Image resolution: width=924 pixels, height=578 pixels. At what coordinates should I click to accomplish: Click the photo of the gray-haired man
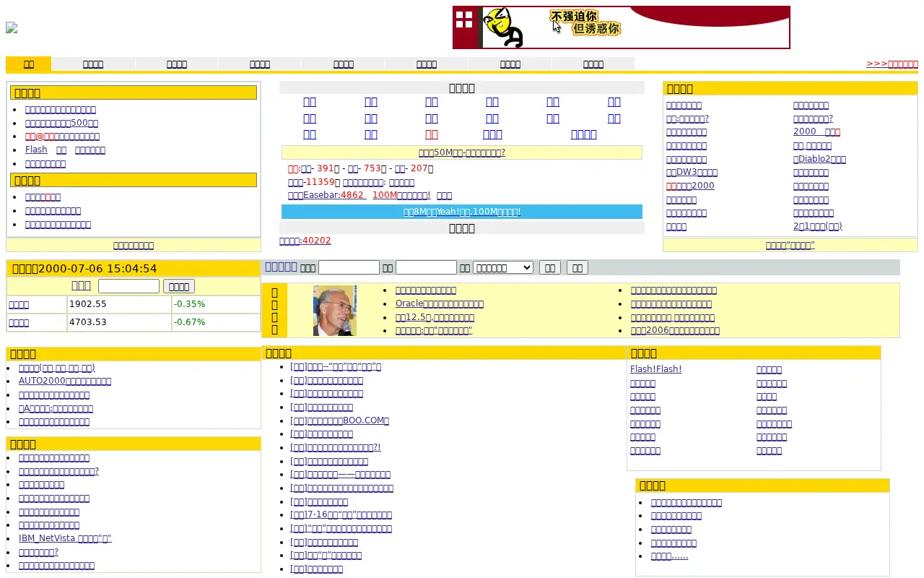[335, 311]
